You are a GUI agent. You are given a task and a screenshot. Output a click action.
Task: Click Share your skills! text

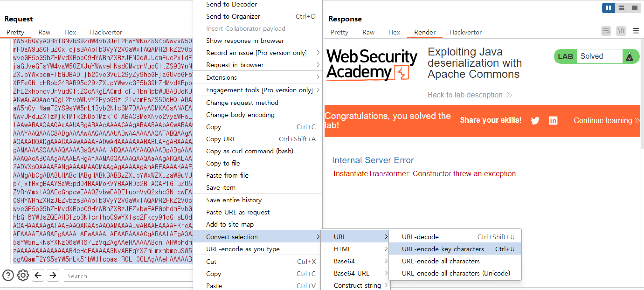click(491, 120)
